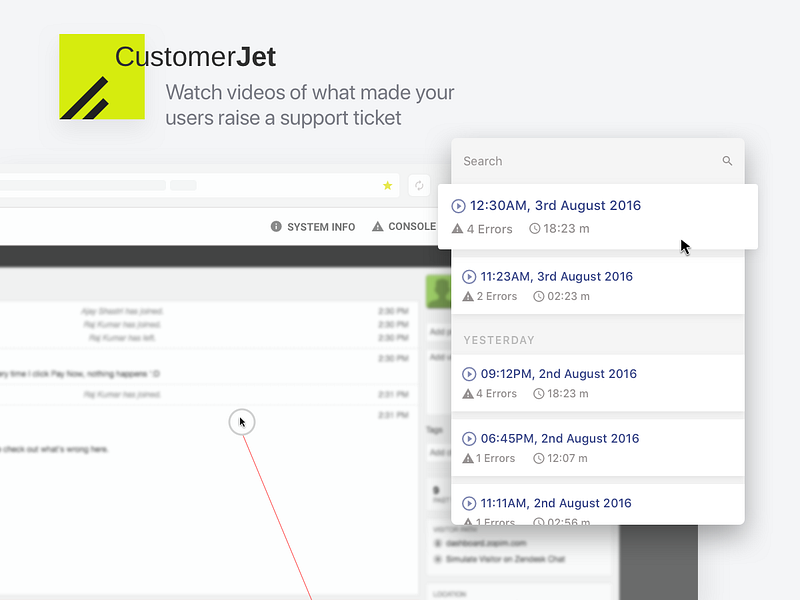Play the 11:11AM, 2nd August 2016 recording
The width and height of the screenshot is (800, 600).
tap(469, 504)
